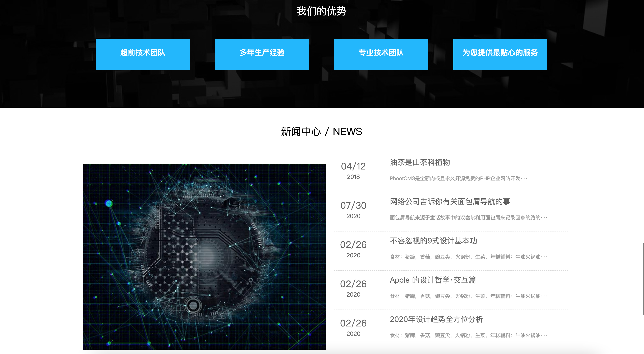Open article 网络公司告诉你有关面包屑导航的事
The height and width of the screenshot is (354, 644).
pyautogui.click(x=450, y=201)
